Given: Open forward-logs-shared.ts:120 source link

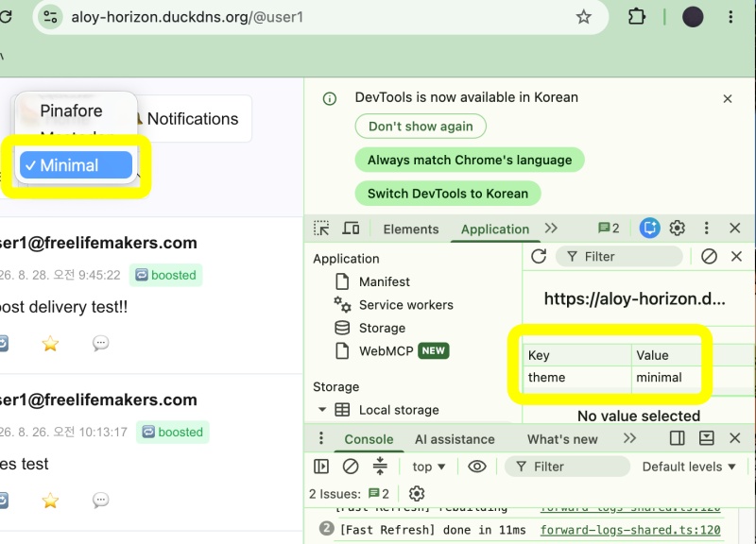Looking at the screenshot, I should click(630, 530).
